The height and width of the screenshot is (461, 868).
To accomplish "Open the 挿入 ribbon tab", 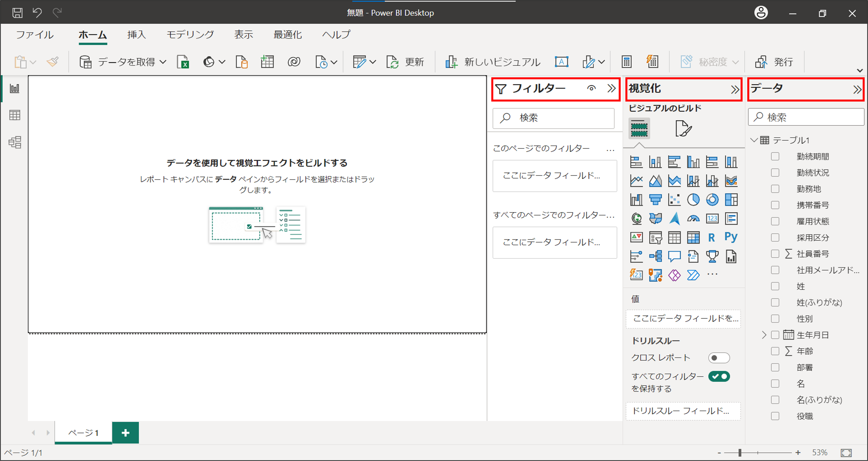I will point(136,35).
